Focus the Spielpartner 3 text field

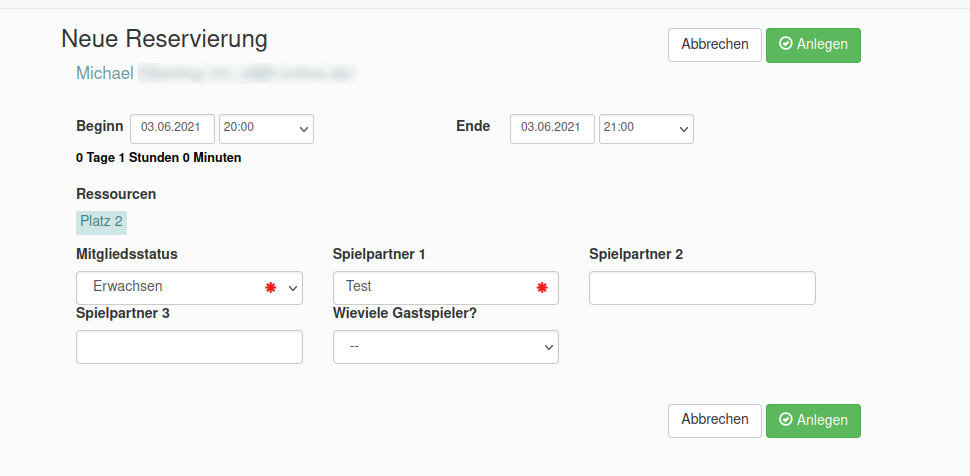[189, 347]
